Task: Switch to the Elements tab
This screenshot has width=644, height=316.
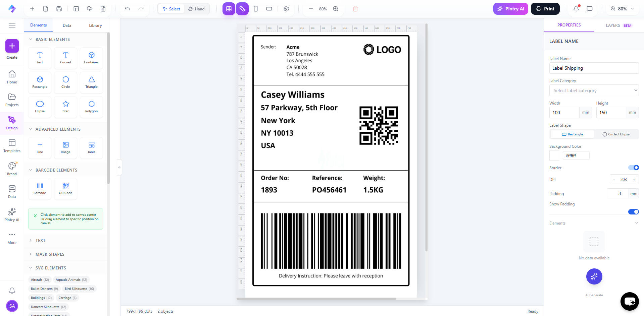Action: point(39,25)
